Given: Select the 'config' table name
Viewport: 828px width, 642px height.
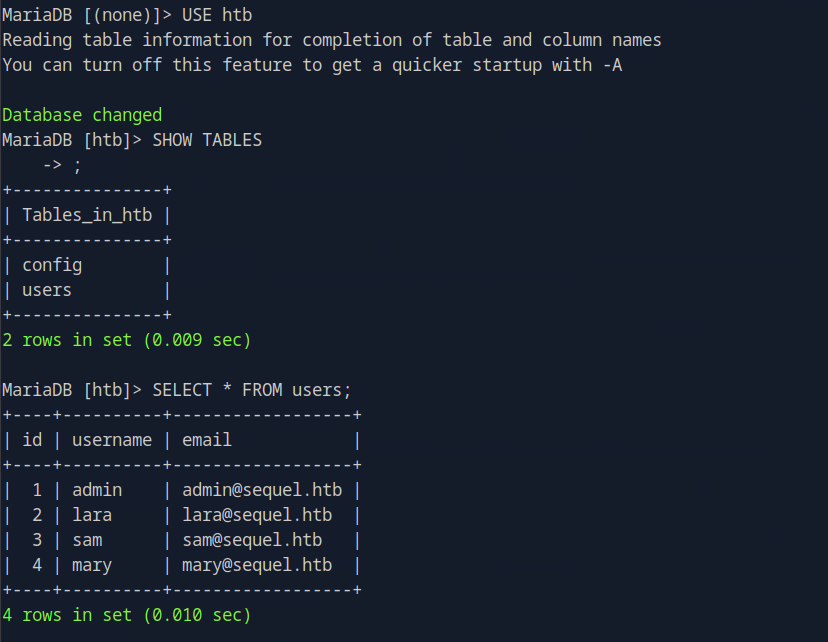Looking at the screenshot, I should point(52,265).
